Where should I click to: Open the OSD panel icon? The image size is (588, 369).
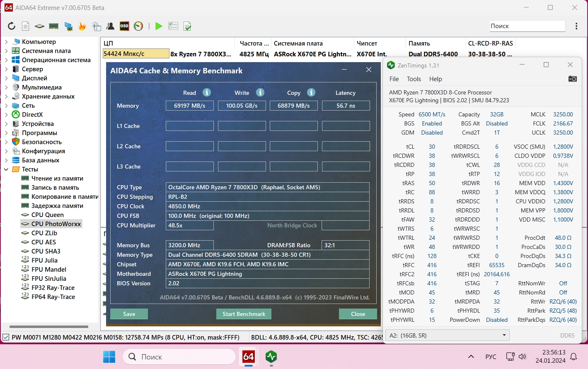[x=124, y=26]
